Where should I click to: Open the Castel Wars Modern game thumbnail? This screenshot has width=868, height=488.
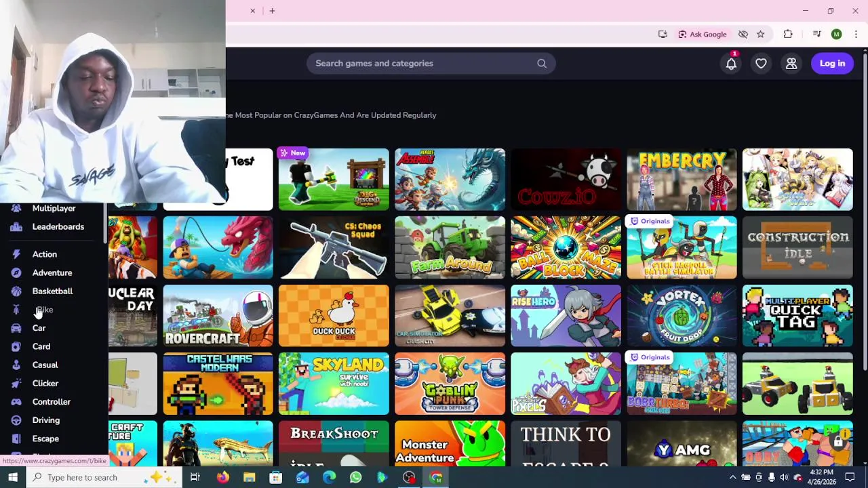[218, 384]
